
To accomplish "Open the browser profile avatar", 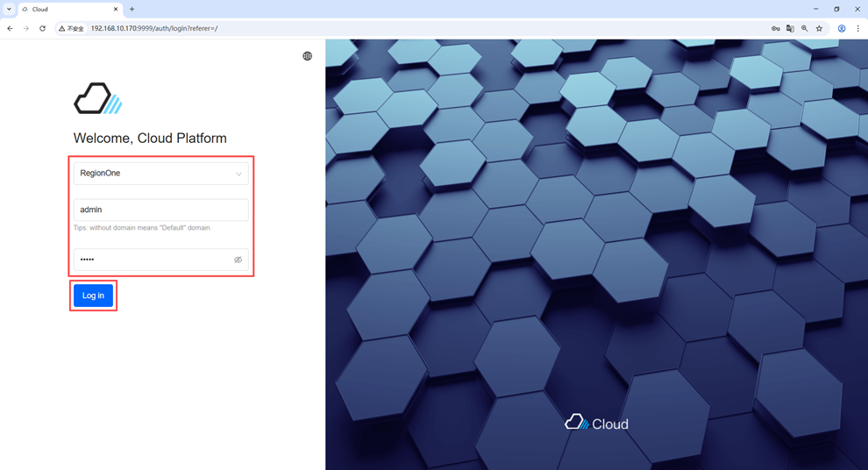I will [x=842, y=28].
